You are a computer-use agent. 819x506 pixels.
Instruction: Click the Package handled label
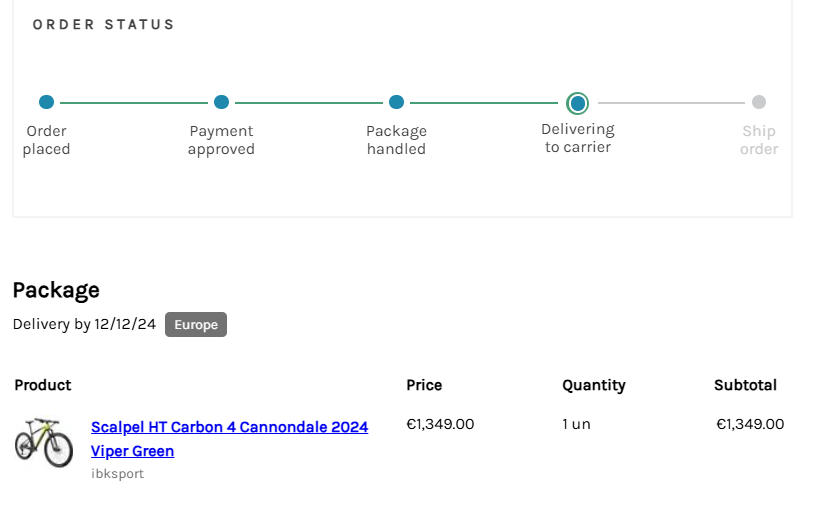[x=397, y=140]
